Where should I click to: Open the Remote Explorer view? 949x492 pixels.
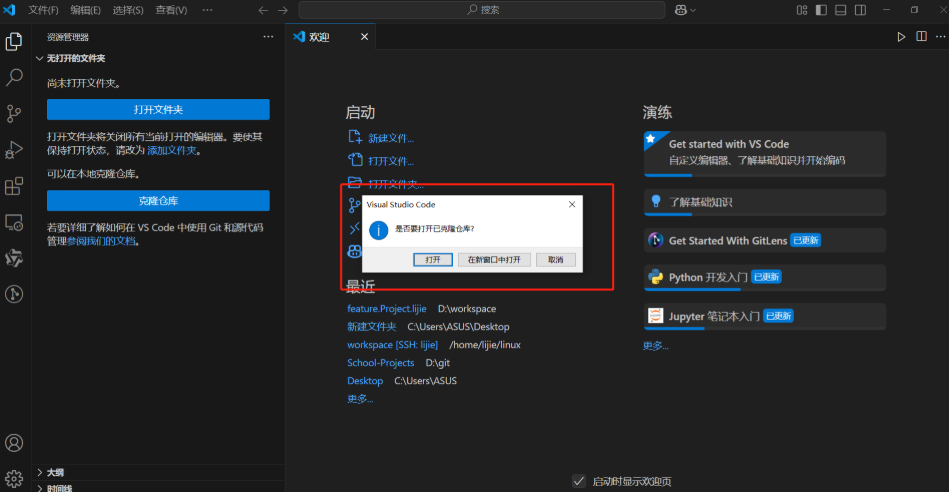(14, 222)
